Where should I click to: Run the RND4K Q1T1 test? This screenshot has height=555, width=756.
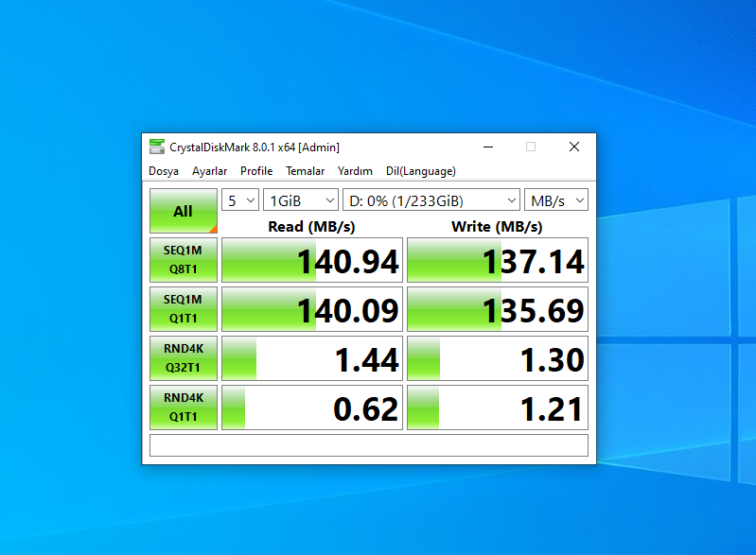coord(184,408)
